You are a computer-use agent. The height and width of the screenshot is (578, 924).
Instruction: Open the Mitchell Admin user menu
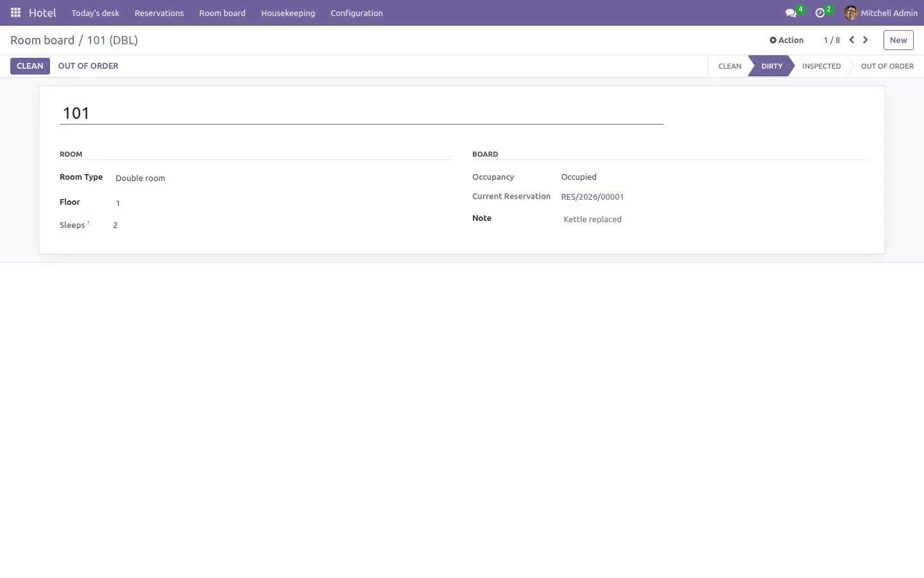pyautogui.click(x=881, y=13)
